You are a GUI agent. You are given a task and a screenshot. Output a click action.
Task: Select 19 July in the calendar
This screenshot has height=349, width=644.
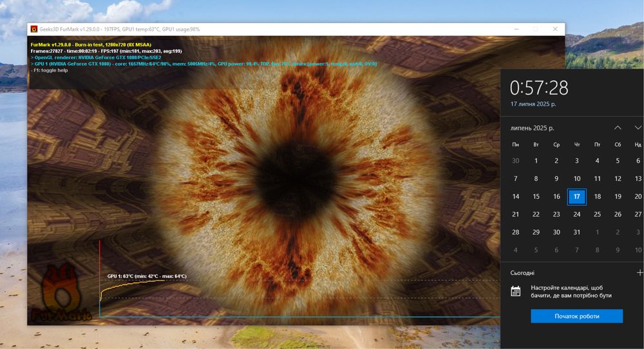(x=618, y=196)
